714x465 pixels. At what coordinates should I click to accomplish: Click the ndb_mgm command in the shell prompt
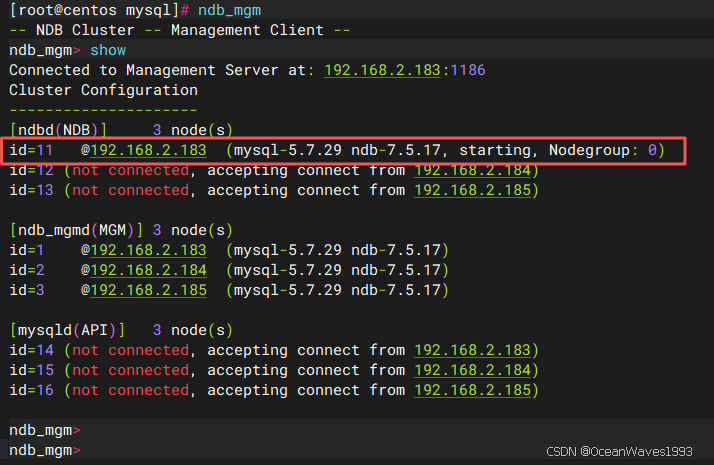230,10
